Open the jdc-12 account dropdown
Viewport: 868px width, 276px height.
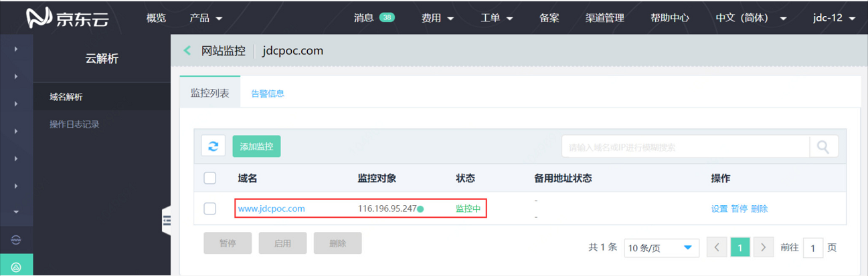pos(834,18)
